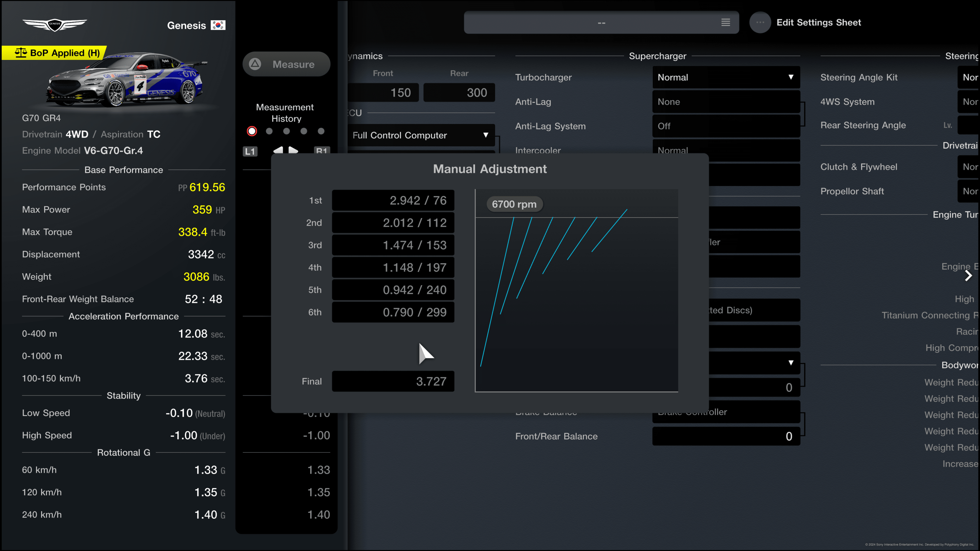Open the Turbocharger Normal dropdown
The height and width of the screenshot is (551, 980).
click(726, 77)
